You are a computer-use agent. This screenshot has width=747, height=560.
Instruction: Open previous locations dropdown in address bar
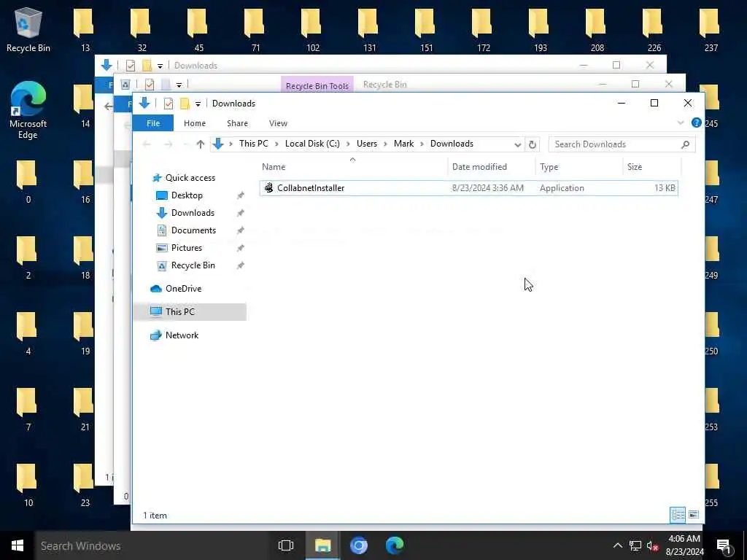click(517, 144)
